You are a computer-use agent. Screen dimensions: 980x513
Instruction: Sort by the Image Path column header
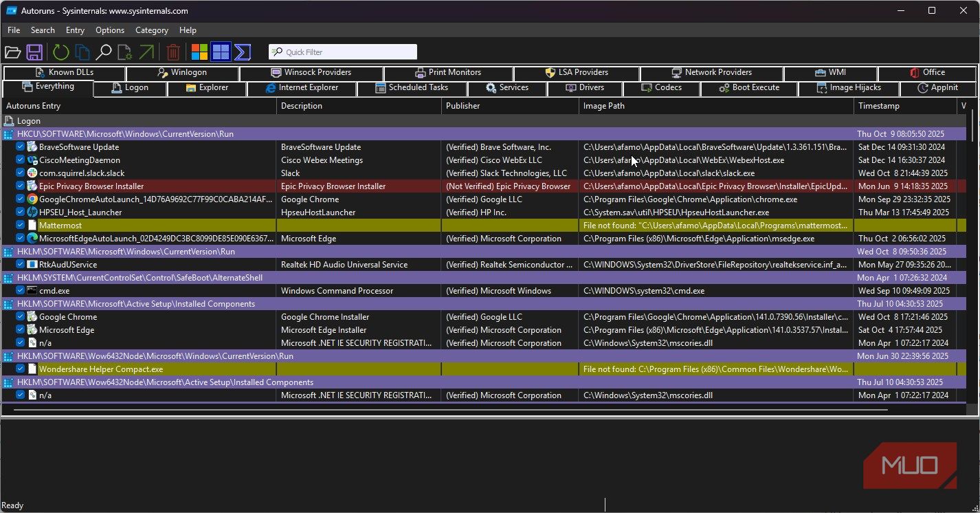tap(716, 106)
